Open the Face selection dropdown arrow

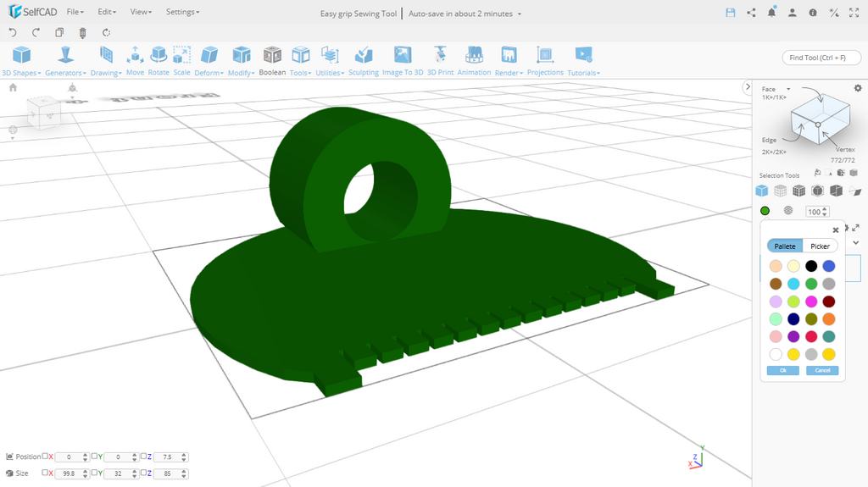[788, 89]
